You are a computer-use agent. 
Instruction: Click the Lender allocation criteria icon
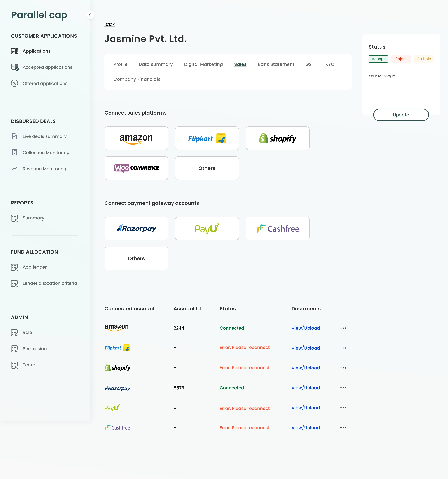point(14,283)
